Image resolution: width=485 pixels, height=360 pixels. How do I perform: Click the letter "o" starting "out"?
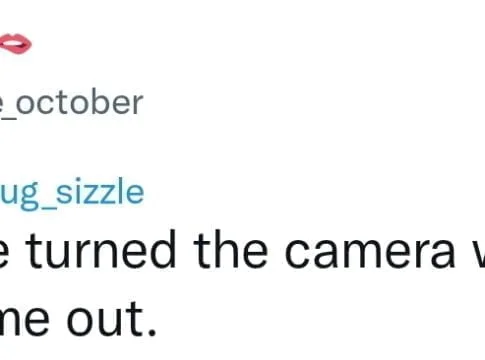coord(80,321)
